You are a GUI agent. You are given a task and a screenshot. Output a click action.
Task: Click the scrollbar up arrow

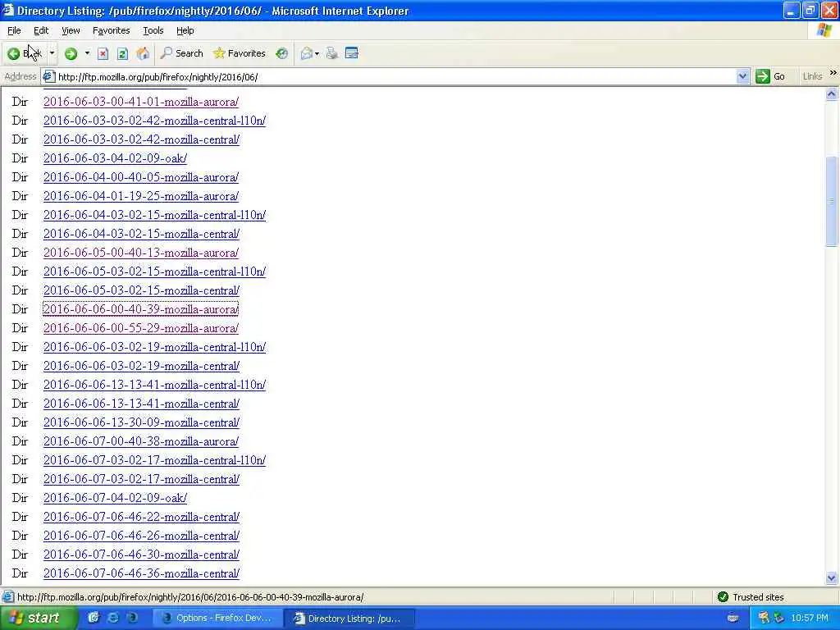(x=832, y=94)
